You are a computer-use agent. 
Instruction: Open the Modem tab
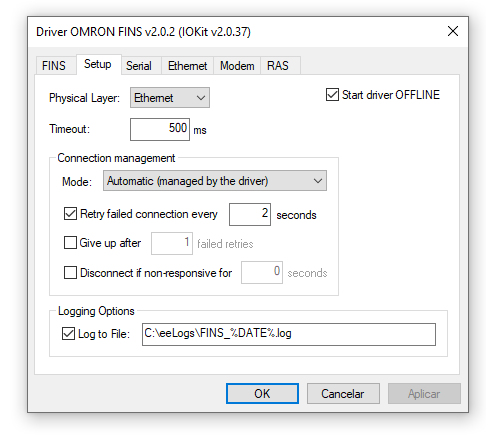237,66
